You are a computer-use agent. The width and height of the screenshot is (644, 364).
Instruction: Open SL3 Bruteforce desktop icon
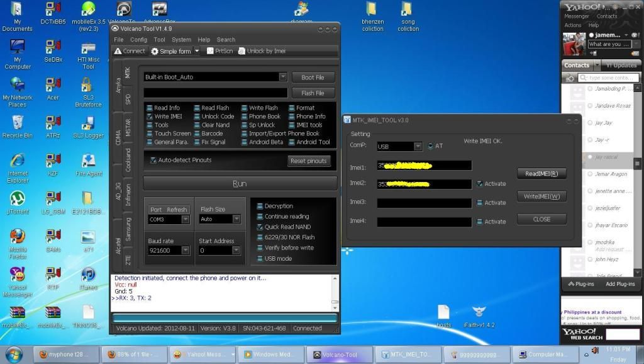point(88,93)
